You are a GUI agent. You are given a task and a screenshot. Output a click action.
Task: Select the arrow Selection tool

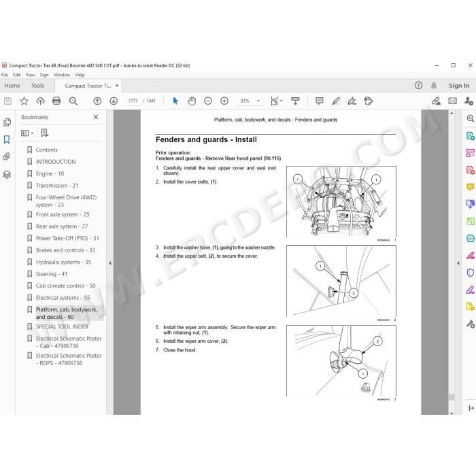pyautogui.click(x=175, y=101)
